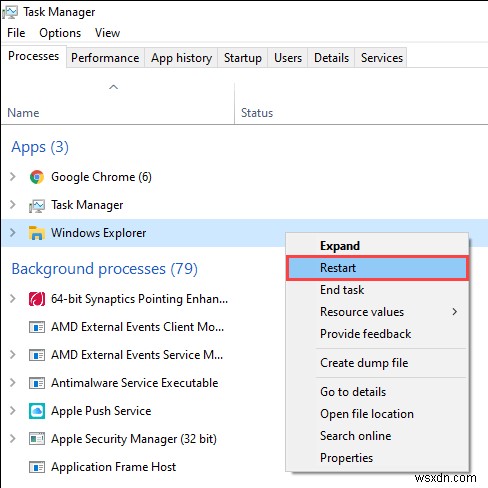The height and width of the screenshot is (488, 488).
Task: Sort by the Name column header
Action: 23,113
